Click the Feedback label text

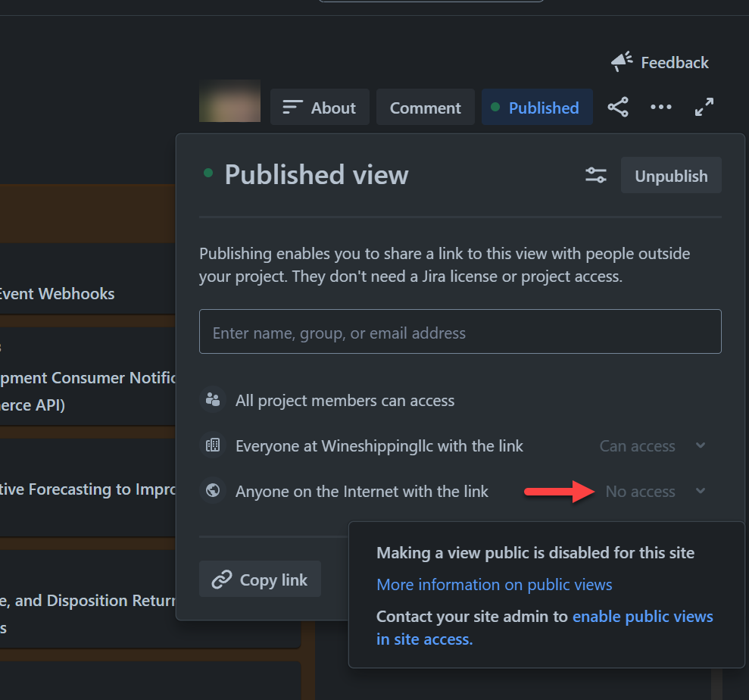(x=675, y=63)
